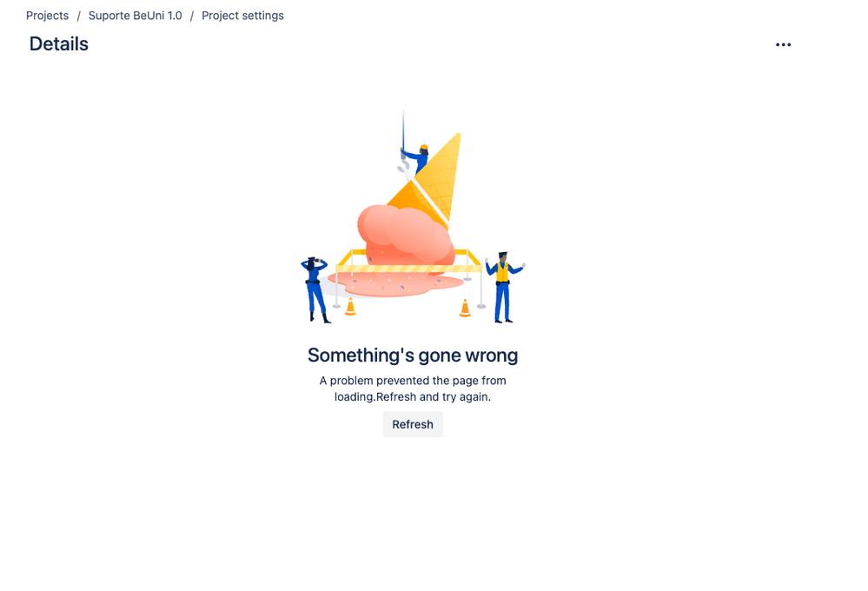
Task: Open the more actions ellipsis menu
Action: click(x=783, y=44)
